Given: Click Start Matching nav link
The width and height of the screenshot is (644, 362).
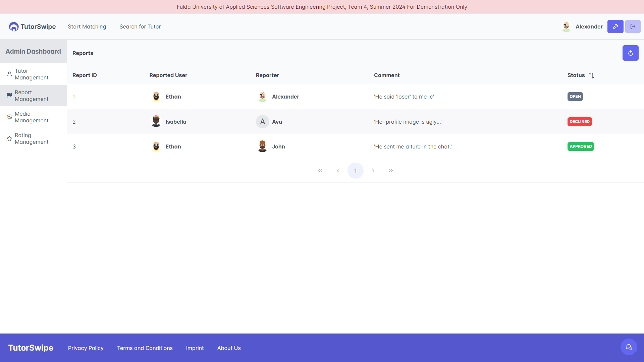Looking at the screenshot, I should tap(87, 26).
